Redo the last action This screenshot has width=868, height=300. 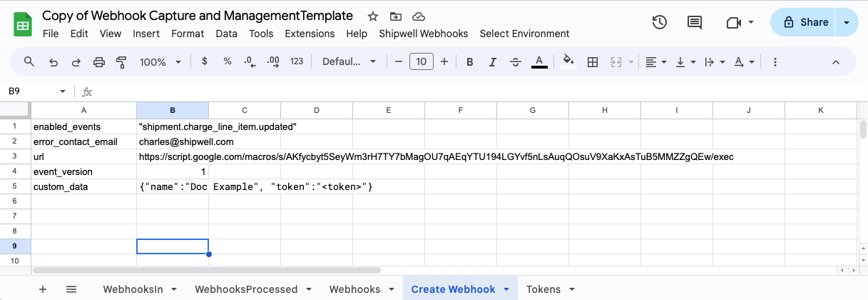[76, 62]
